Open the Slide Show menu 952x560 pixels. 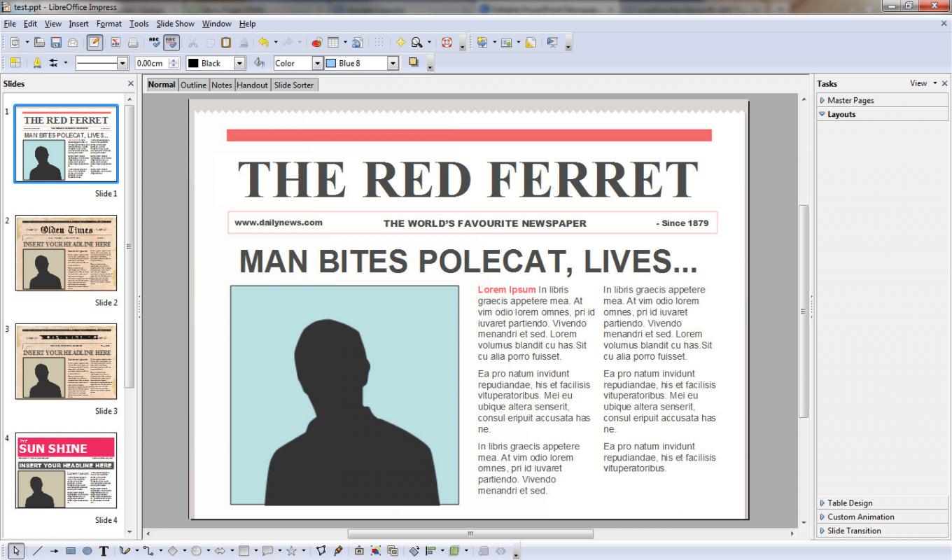175,23
